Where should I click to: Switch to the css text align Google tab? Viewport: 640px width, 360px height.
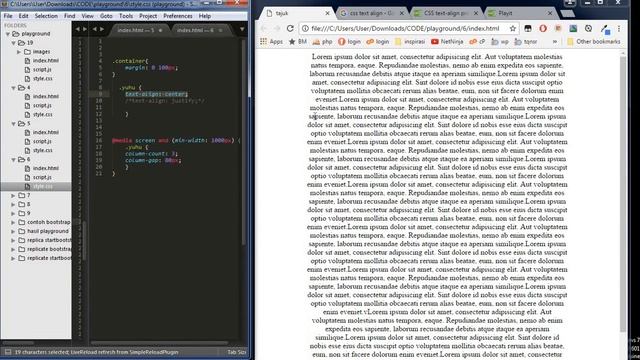coord(371,13)
